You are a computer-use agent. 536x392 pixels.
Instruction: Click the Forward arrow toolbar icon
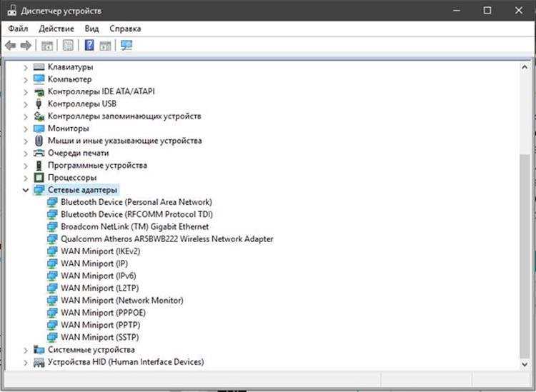(x=26, y=45)
